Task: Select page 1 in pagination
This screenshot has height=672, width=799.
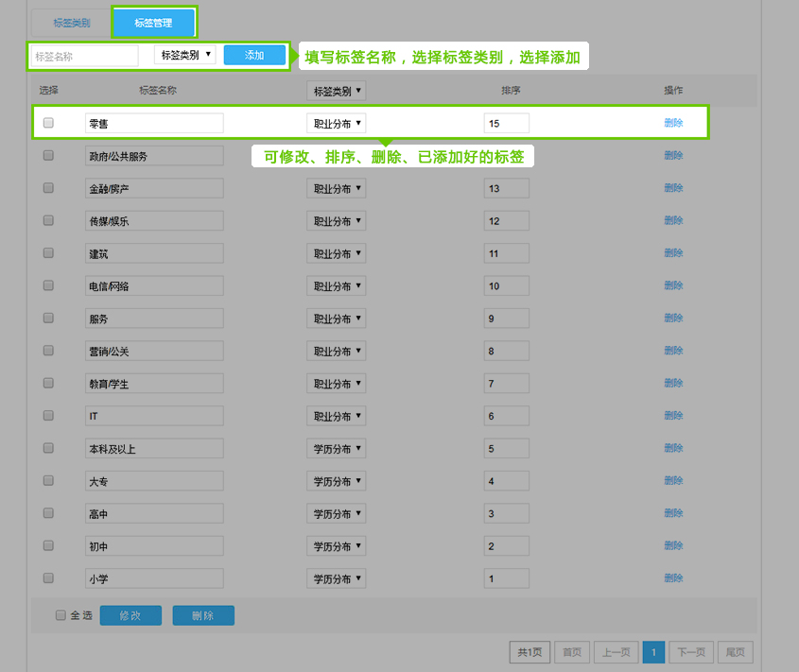Action: 653,652
